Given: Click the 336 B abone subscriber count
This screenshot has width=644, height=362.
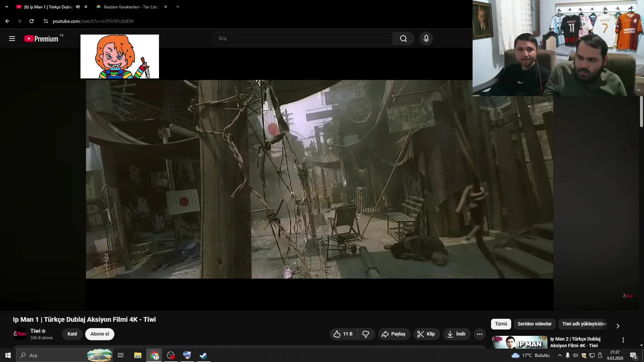Looking at the screenshot, I should pos(41,338).
